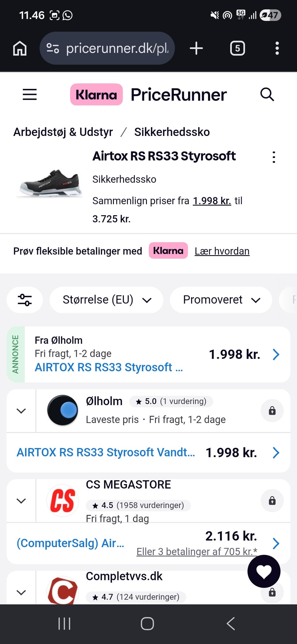This screenshot has width=297, height=644.
Task: Expand the Ølholm store offer row
Action: [x=21, y=411]
